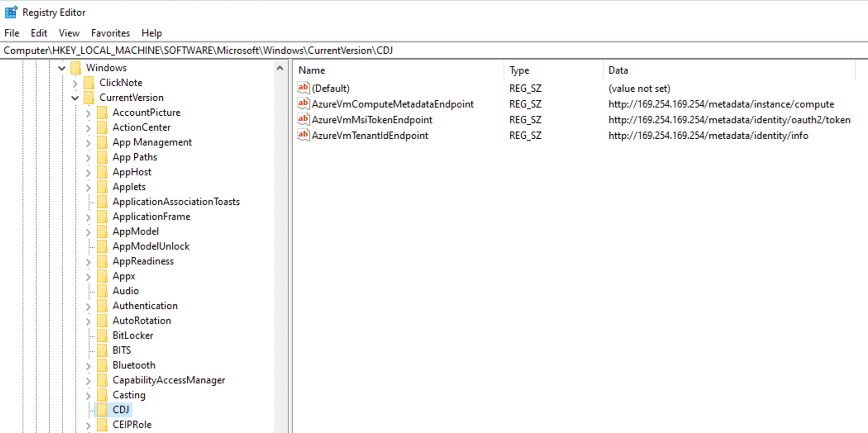Click the Audio key folder icon
This screenshot has height=433, width=868.
click(103, 291)
